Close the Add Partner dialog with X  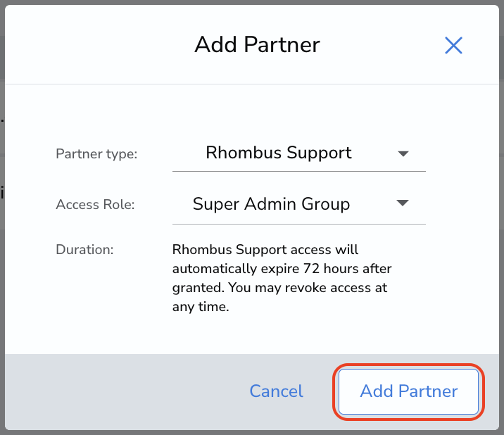(453, 45)
